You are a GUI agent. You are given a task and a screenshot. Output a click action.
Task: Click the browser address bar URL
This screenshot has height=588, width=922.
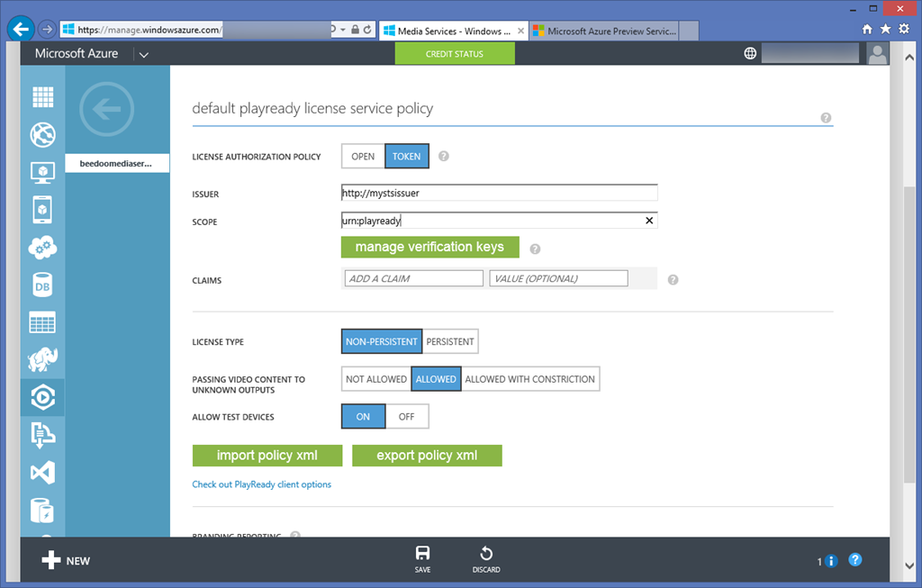[149, 30]
